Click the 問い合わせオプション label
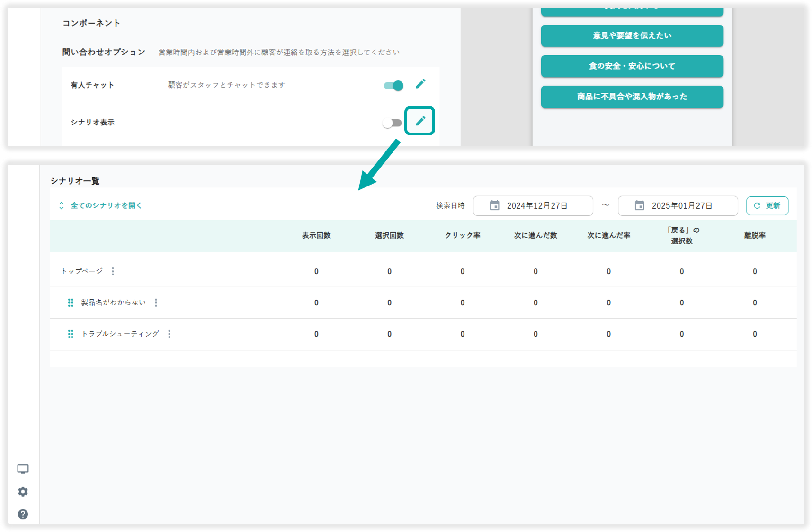812x532 pixels. (104, 52)
